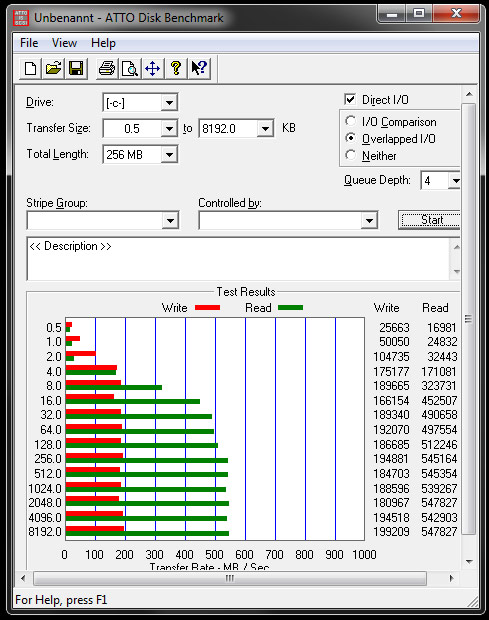Click the Start button
Image resolution: width=489 pixels, height=620 pixels.
tap(430, 220)
